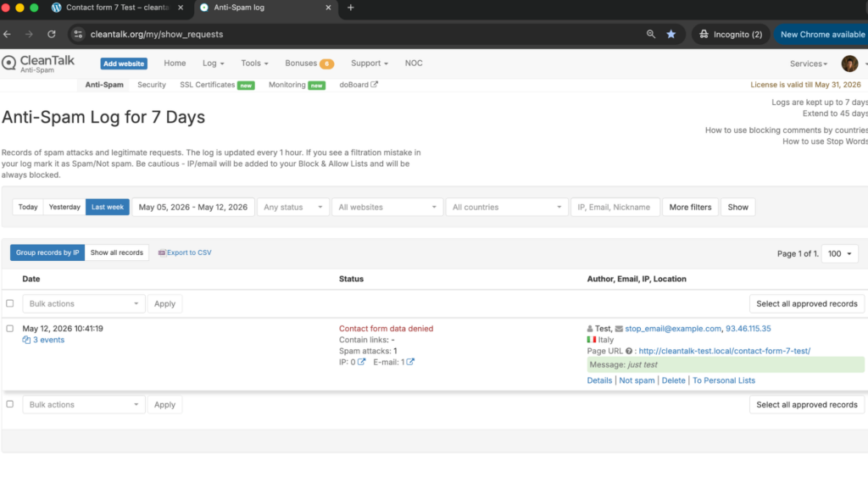Screen dimensions: 868x488
Task: Toggle Show all records view
Action: click(x=117, y=252)
